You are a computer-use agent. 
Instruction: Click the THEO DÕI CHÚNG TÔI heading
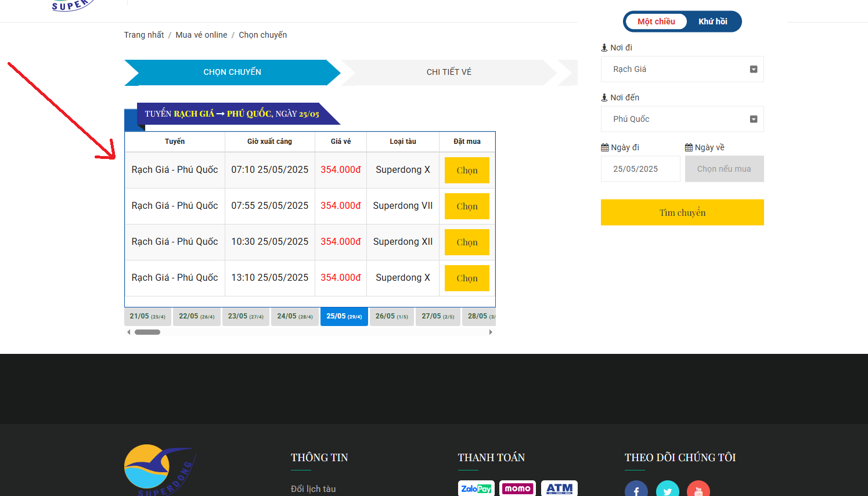(680, 458)
